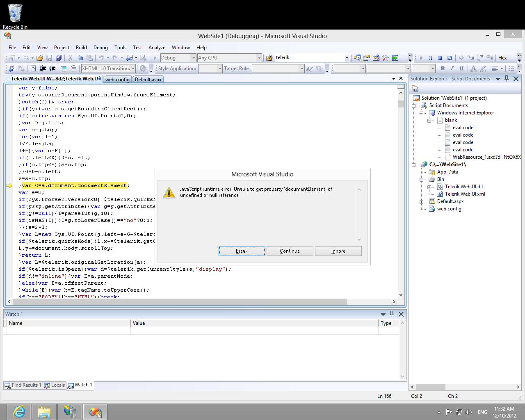
Task: Toggle Hex display mode
Action: pos(502,58)
